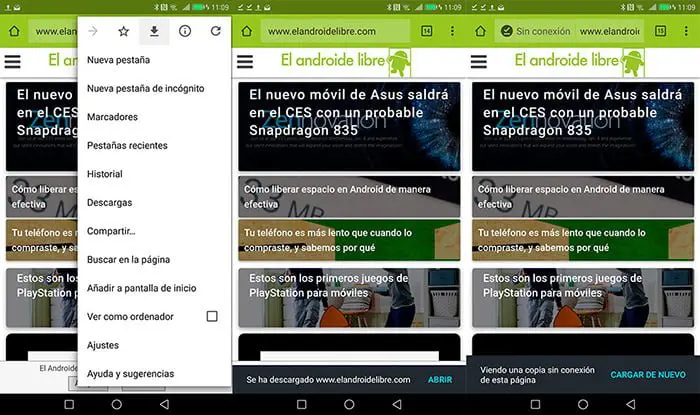Open Pestañas recientes

coord(154,145)
